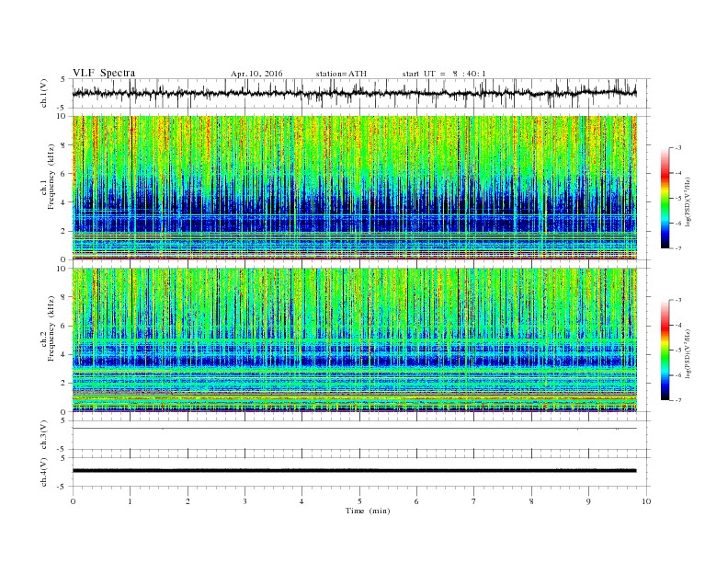Click the "VLF Spectra" plot title
This screenshot has height=563, width=728.
[x=104, y=73]
